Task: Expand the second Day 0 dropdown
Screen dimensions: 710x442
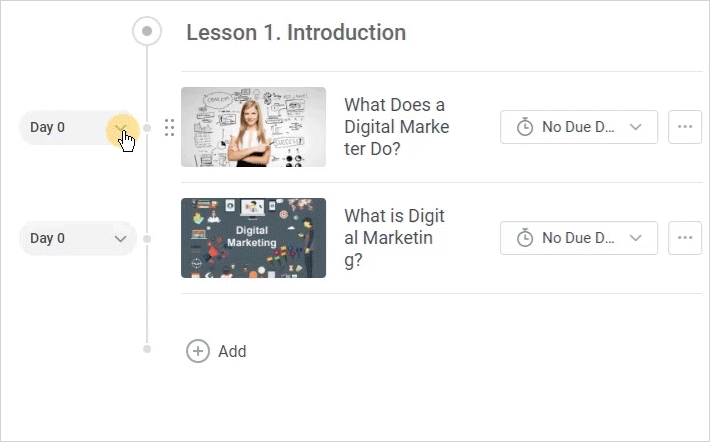Action: (x=78, y=238)
